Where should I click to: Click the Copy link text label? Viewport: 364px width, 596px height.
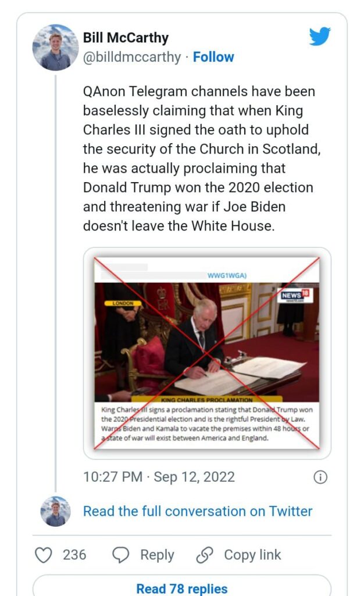pos(252,555)
